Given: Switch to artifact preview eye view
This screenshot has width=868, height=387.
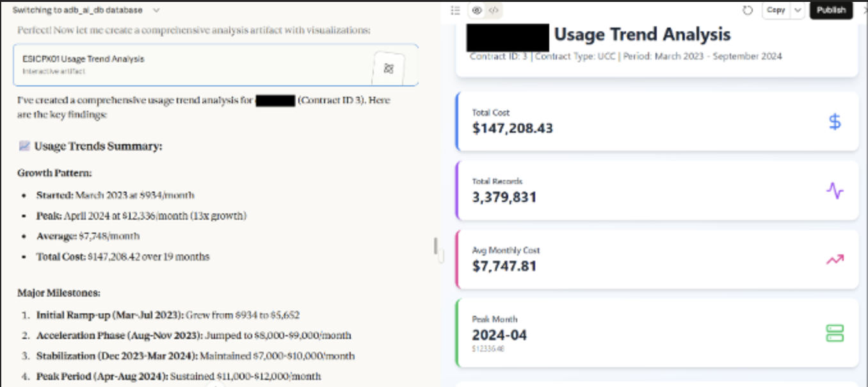Looking at the screenshot, I should click(x=477, y=10).
